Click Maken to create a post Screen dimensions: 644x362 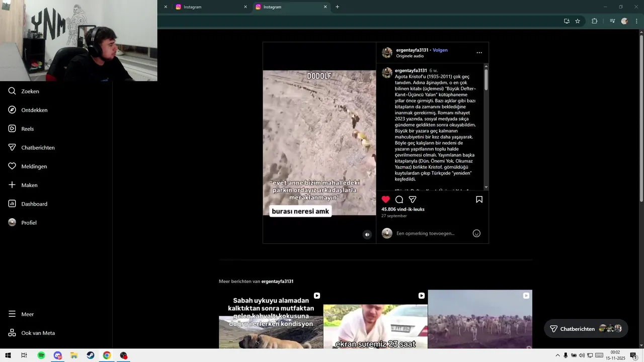(x=23, y=185)
